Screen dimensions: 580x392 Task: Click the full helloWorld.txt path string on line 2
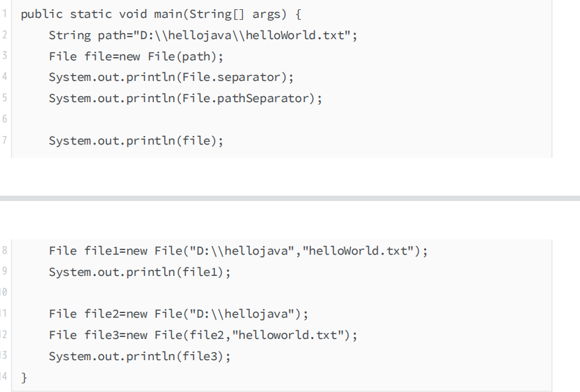click(236, 35)
